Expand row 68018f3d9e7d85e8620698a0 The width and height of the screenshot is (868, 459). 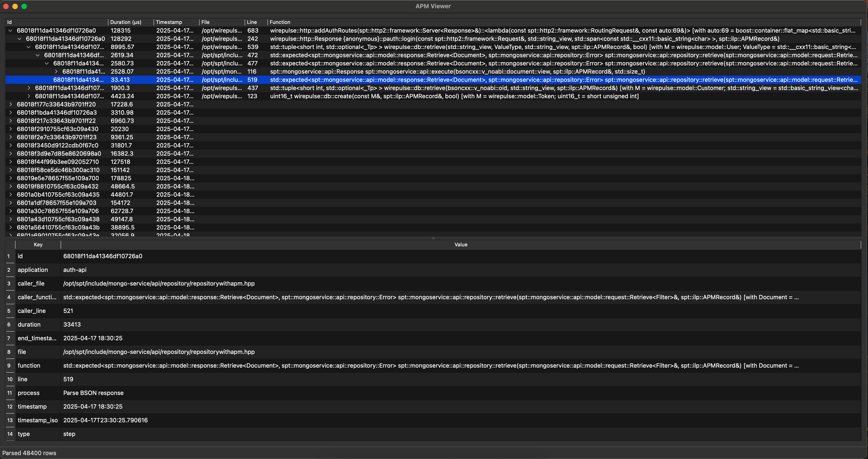point(10,154)
